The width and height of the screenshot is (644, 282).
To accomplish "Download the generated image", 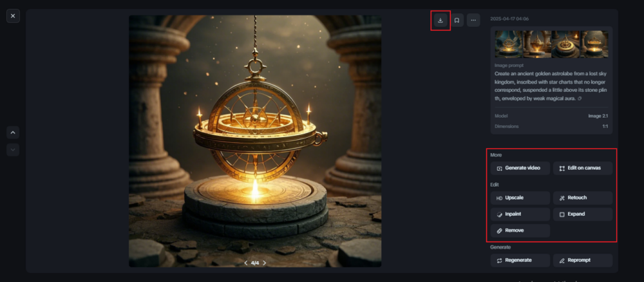I will (440, 20).
